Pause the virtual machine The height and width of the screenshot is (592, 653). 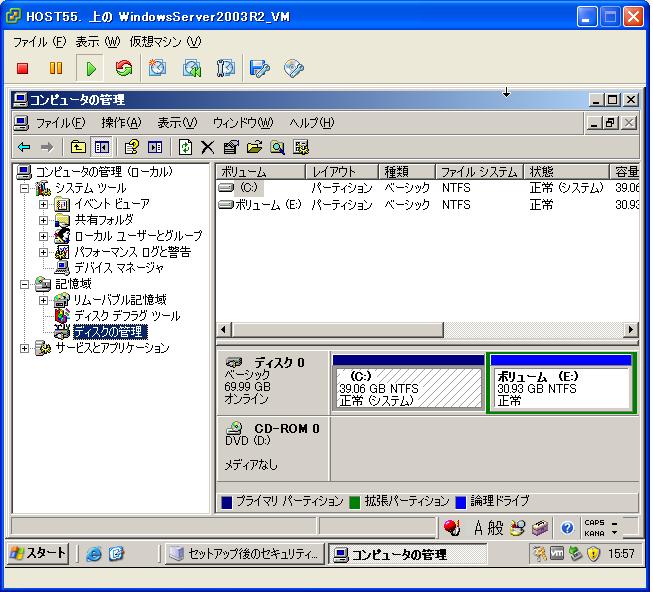coord(56,68)
